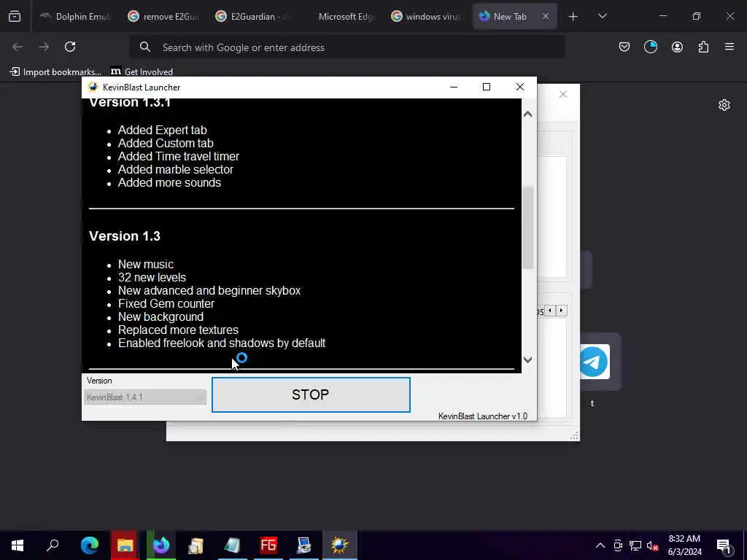Image resolution: width=747 pixels, height=560 pixels.
Task: Open new tab page settings gear
Action: (x=724, y=105)
